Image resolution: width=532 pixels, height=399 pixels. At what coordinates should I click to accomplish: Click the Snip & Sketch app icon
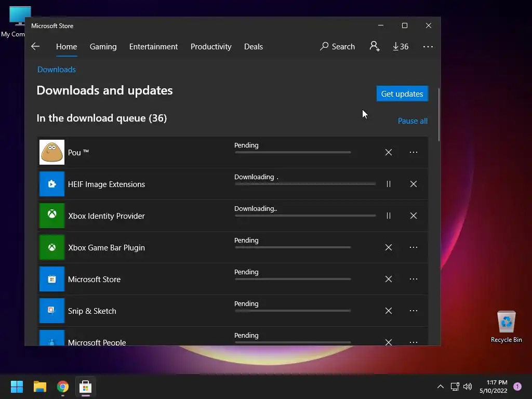(52, 311)
